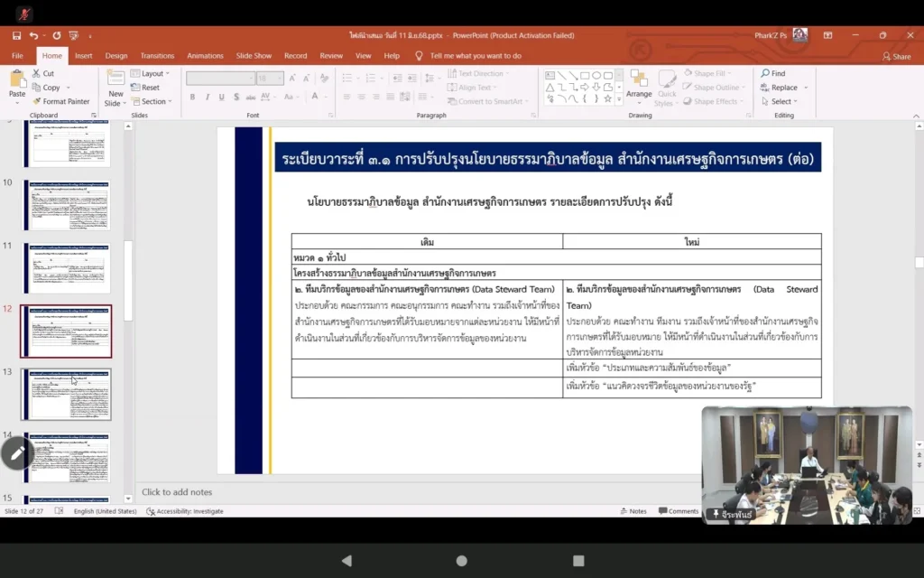Screen dimensions: 924x578
Task: Click the Share button
Action: point(896,56)
